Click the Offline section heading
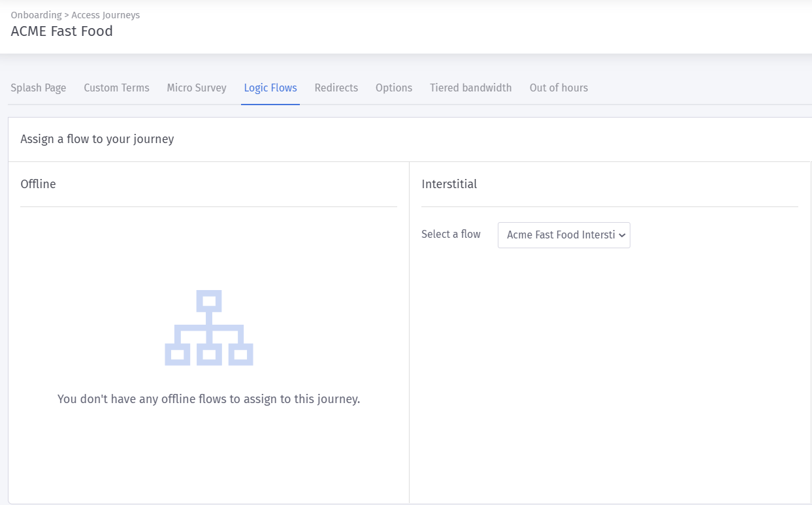Viewport: 812px width, 505px height. point(38,184)
